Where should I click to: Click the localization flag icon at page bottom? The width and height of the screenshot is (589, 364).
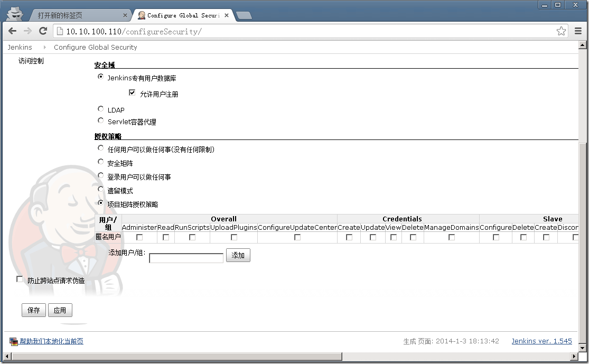tap(14, 341)
